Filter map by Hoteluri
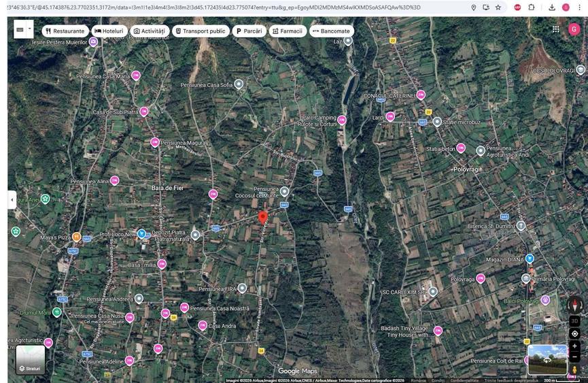This screenshot has width=588, height=383. tap(108, 31)
